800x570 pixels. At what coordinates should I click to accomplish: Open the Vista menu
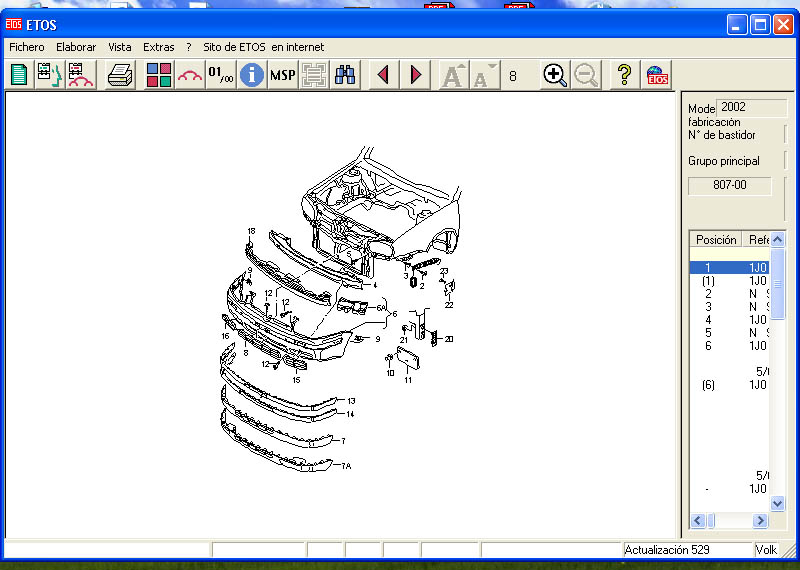coord(120,47)
